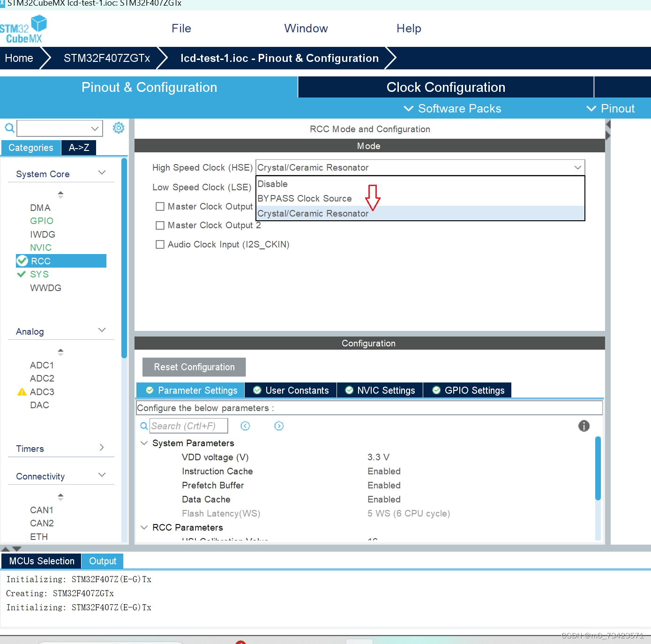Image resolution: width=651 pixels, height=644 pixels.
Task: Open the NVIC Settings tab
Action: (x=380, y=390)
